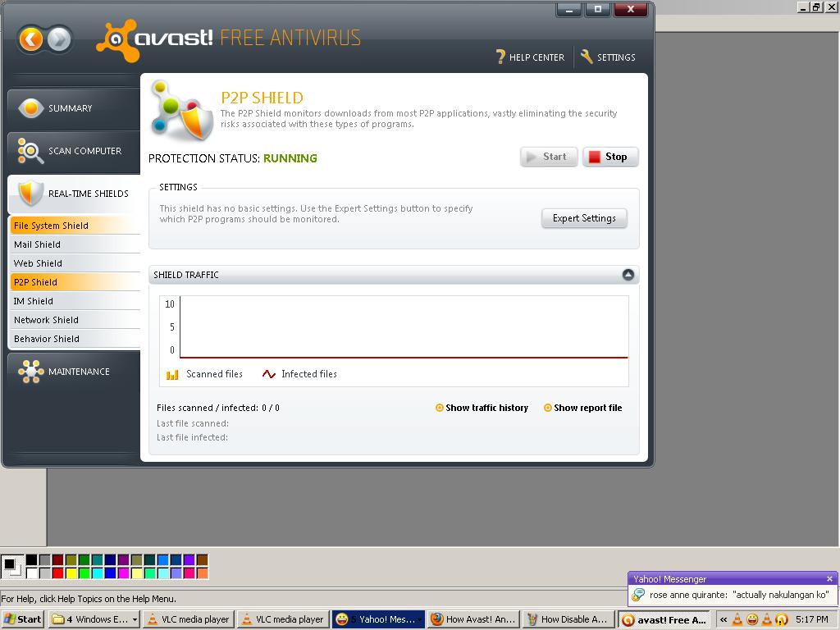Click the grayed Start button
This screenshot has height=630, width=840.
pos(549,157)
